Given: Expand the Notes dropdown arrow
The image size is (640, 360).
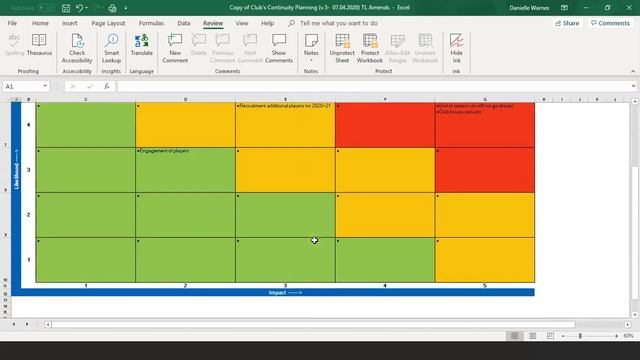Looking at the screenshot, I should pos(311,60).
